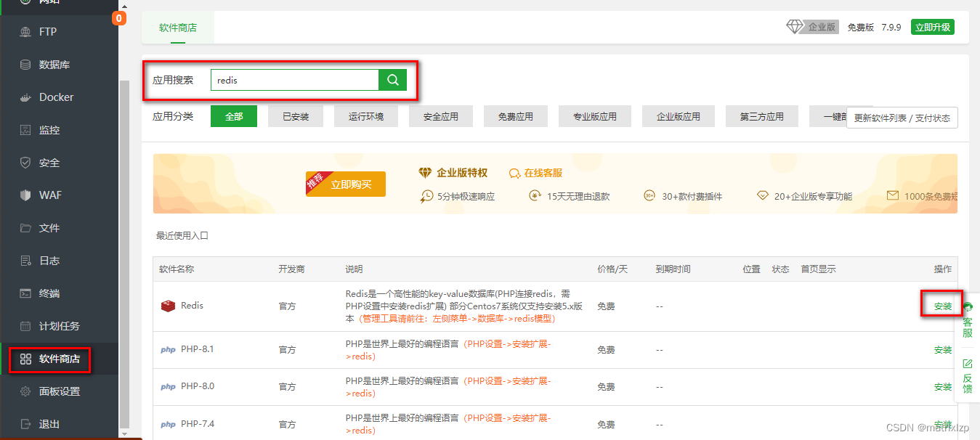Click the PHP-8.0 php logo icon

168,386
